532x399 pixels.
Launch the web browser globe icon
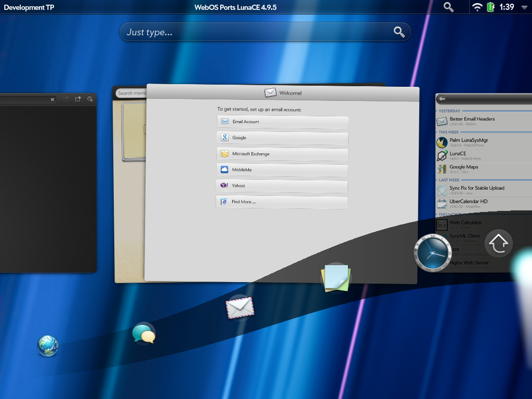click(48, 346)
